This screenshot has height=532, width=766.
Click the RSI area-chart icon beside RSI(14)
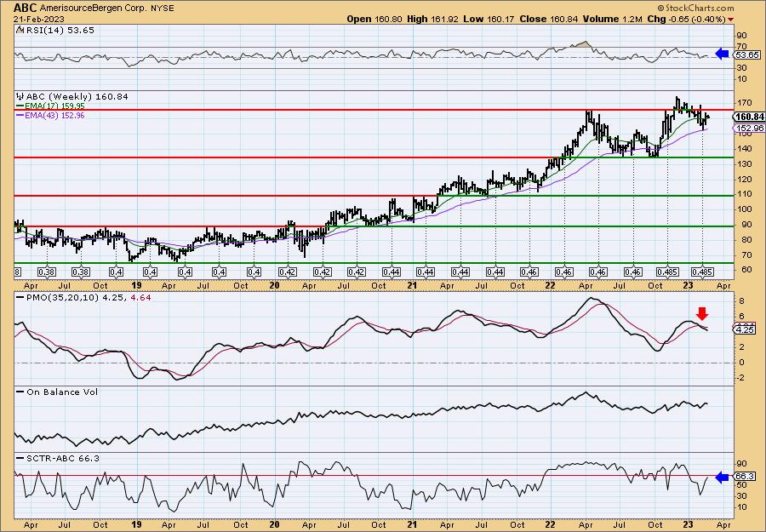(x=20, y=30)
